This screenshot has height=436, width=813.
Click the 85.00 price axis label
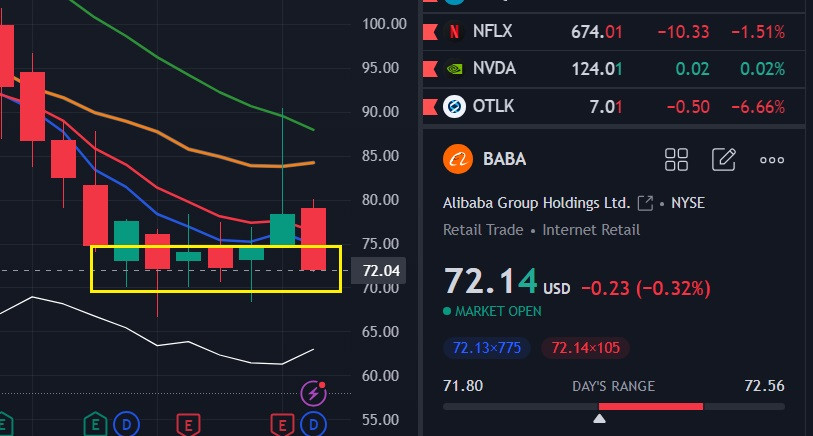(x=381, y=156)
